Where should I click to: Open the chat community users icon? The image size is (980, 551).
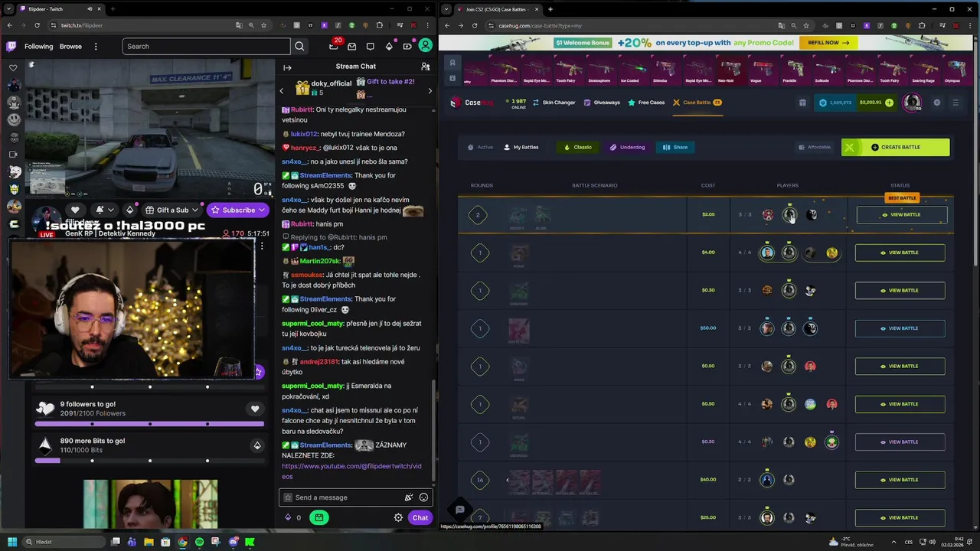(426, 67)
